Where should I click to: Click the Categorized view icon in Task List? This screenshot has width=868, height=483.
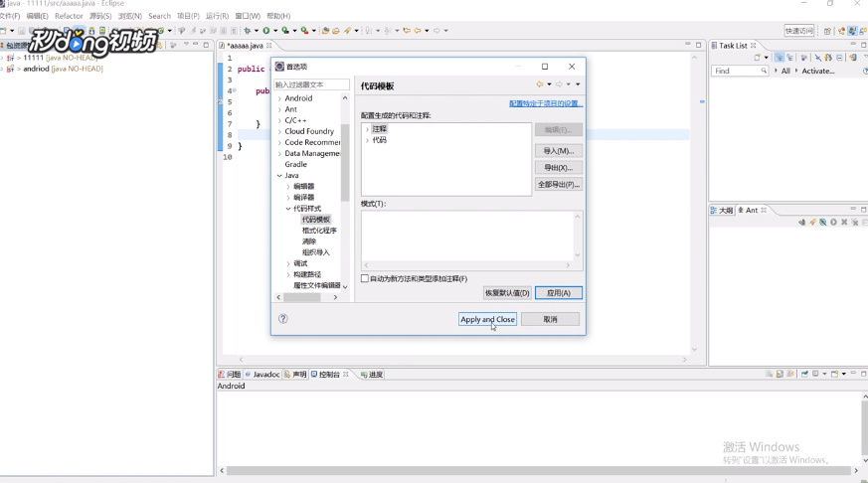click(780, 57)
